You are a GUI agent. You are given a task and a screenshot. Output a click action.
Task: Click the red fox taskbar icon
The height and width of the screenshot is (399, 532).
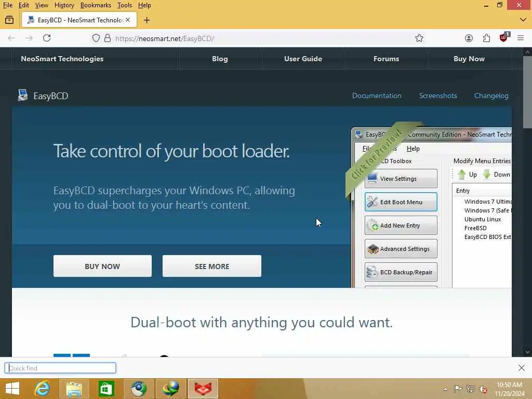(x=203, y=389)
